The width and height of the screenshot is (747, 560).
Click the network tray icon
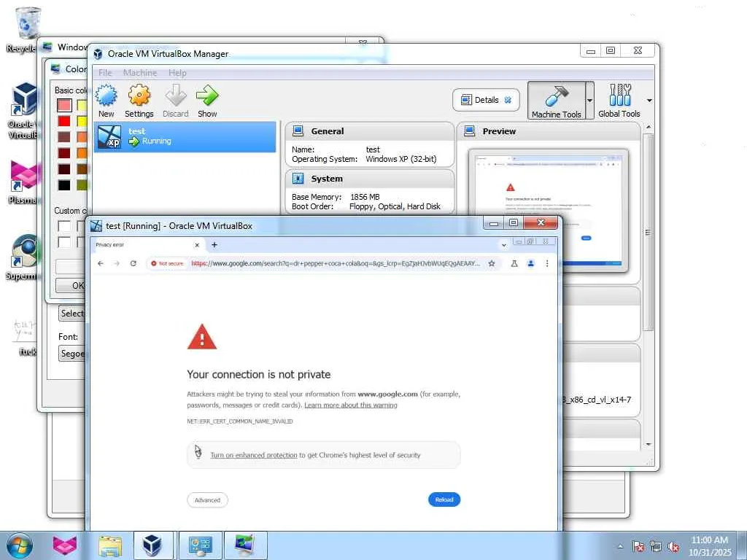coord(656,547)
